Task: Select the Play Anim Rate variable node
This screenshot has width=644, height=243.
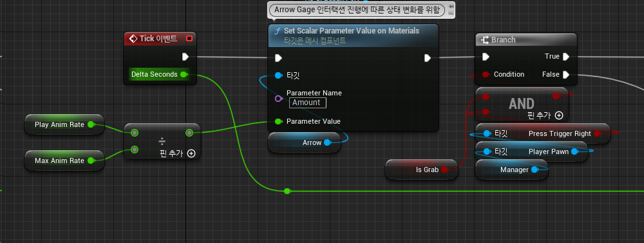Action: pos(64,124)
